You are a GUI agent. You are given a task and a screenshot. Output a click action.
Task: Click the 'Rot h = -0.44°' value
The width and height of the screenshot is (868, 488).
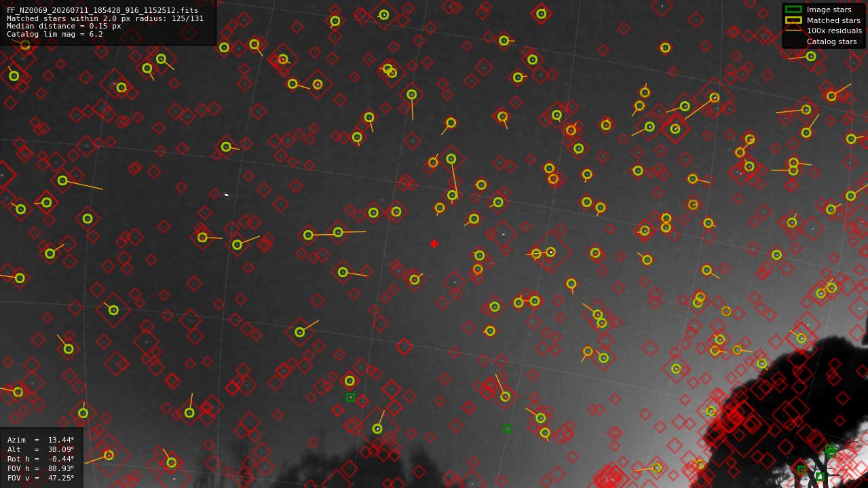click(x=41, y=459)
